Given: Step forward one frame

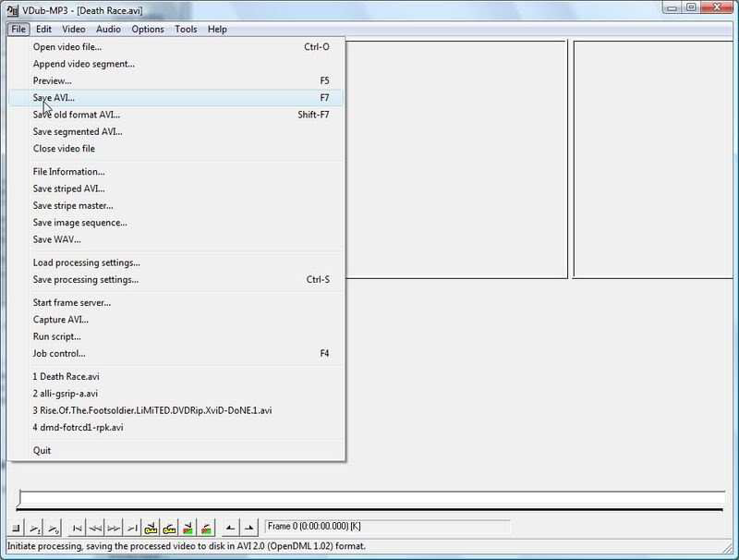Looking at the screenshot, I should 114,528.
